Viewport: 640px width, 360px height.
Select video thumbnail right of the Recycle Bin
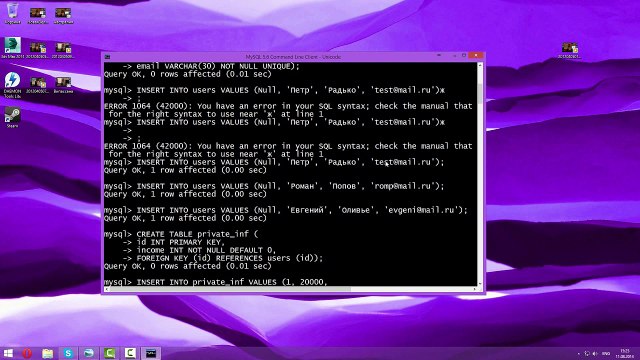(38, 16)
